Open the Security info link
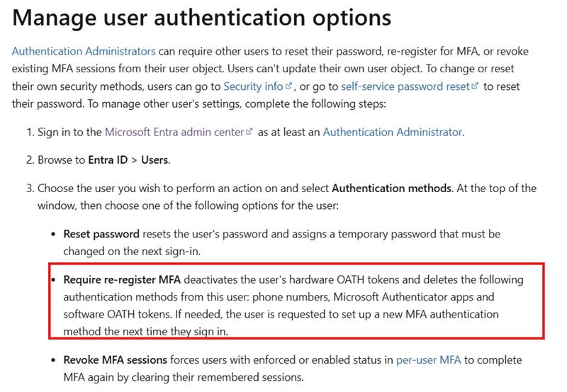567x392 pixels. pos(253,86)
